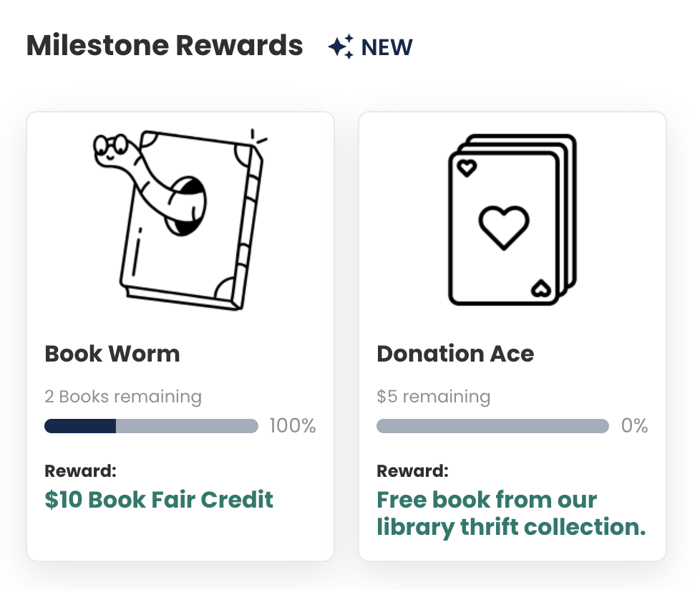
Task: Click the 0% progress label
Action: click(634, 425)
